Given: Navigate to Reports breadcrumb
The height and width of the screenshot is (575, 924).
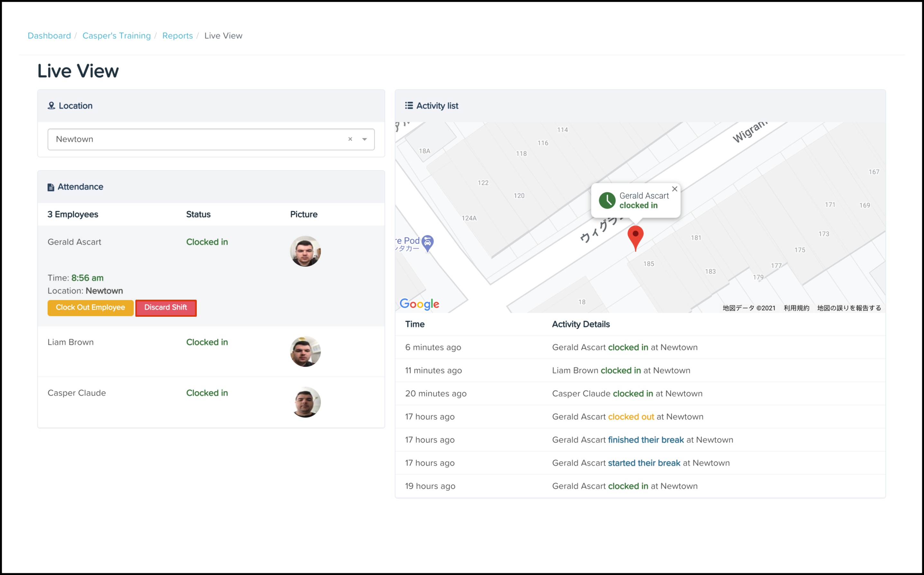Looking at the screenshot, I should point(177,36).
